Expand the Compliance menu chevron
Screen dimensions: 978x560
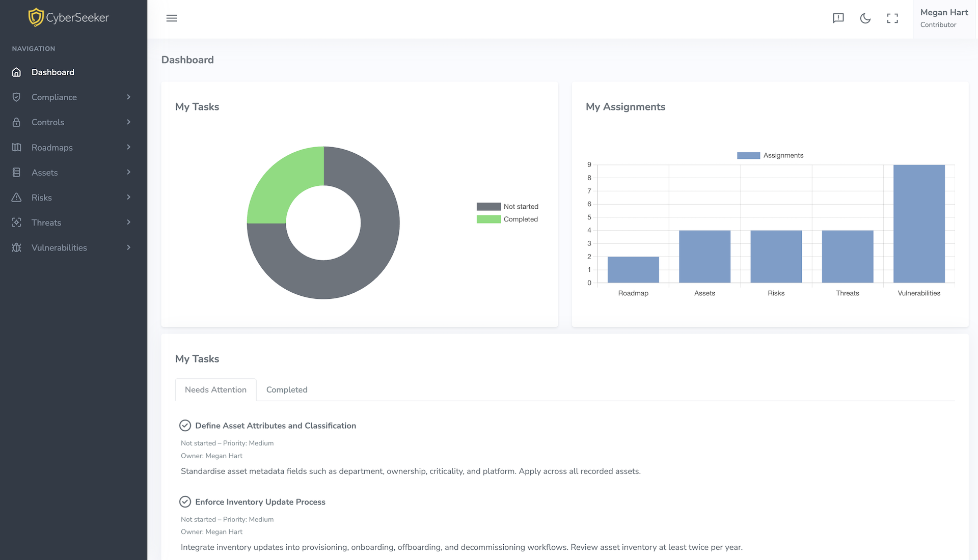(x=128, y=97)
